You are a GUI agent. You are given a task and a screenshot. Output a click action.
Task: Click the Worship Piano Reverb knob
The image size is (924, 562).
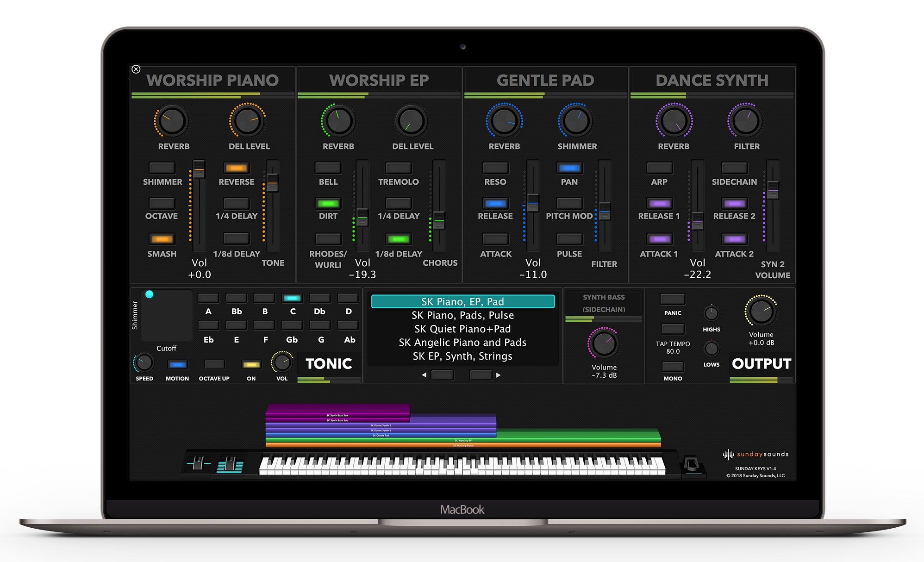click(x=172, y=121)
